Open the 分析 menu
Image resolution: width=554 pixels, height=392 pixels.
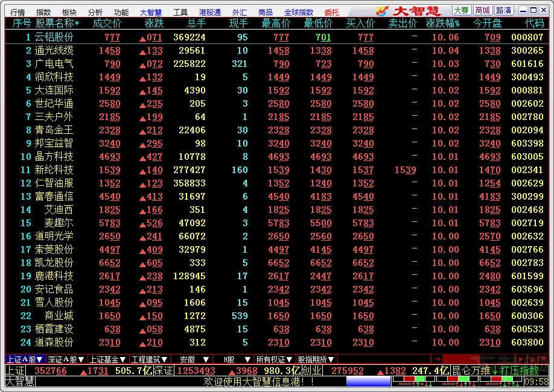tap(95, 12)
